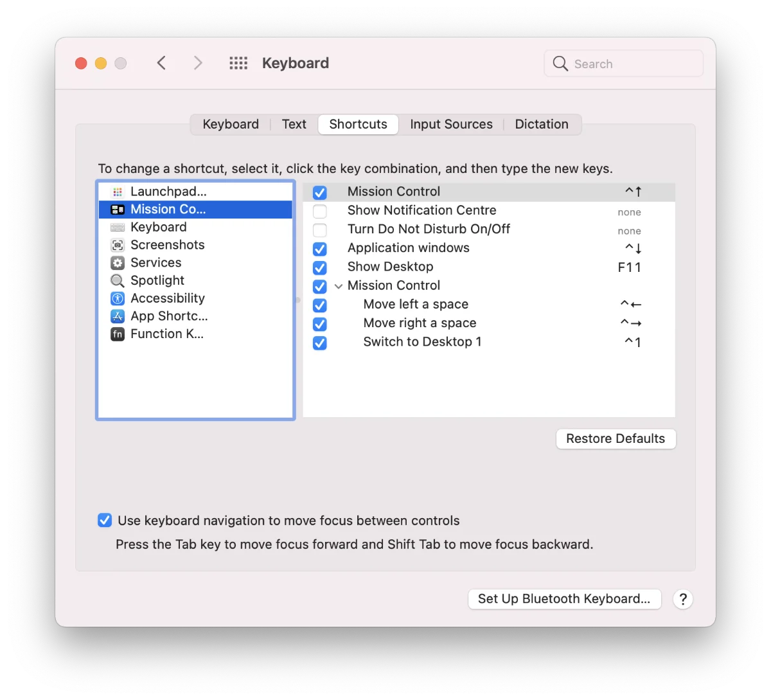Uncheck Move right a space
The height and width of the screenshot is (700, 771).
(320, 324)
